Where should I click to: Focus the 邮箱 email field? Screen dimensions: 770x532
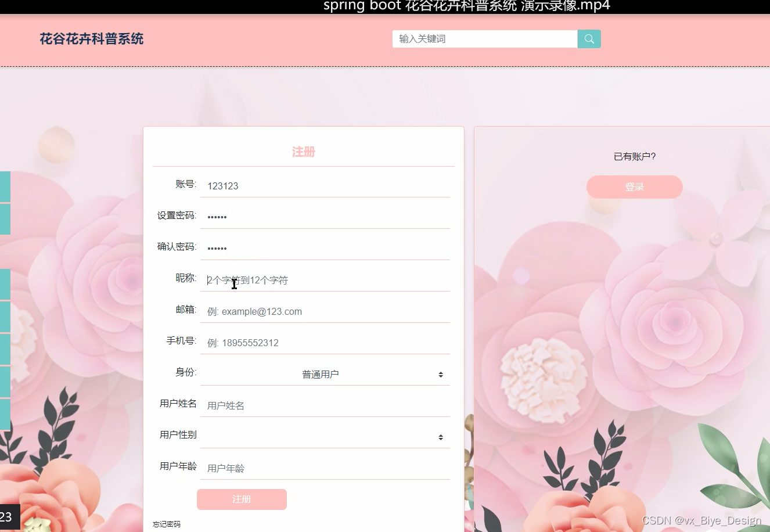click(x=325, y=311)
